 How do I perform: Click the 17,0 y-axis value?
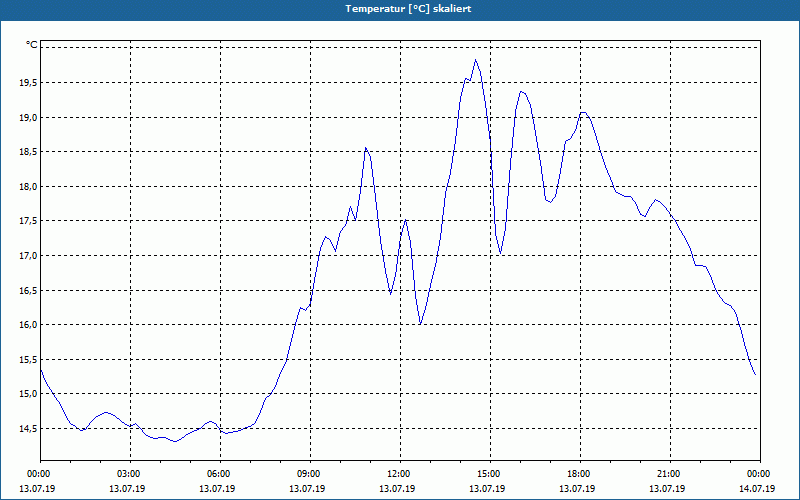(x=28, y=256)
